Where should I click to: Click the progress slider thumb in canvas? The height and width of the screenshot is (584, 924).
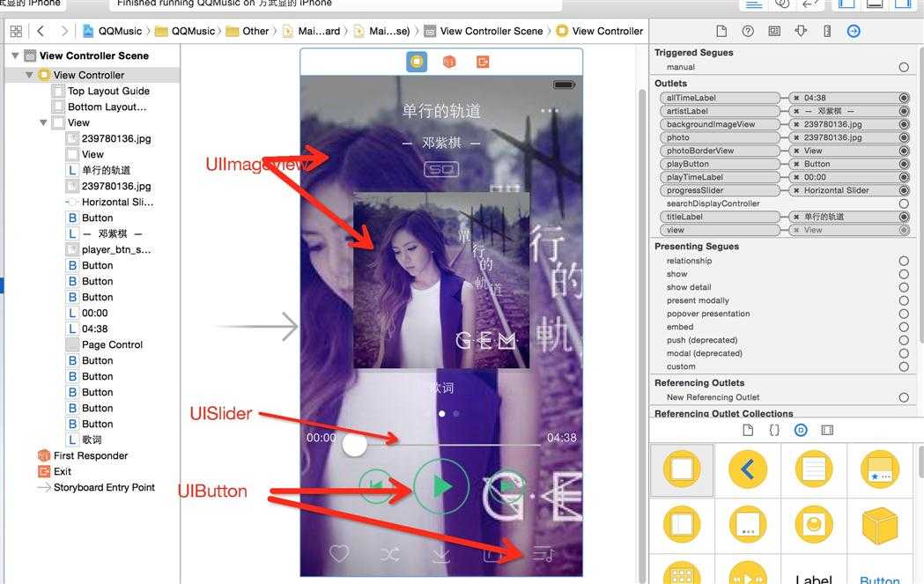click(354, 444)
